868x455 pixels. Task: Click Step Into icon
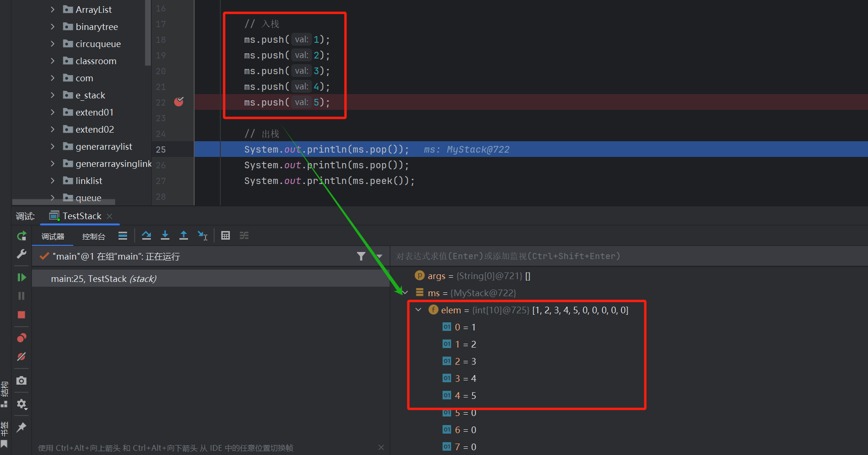pos(165,235)
